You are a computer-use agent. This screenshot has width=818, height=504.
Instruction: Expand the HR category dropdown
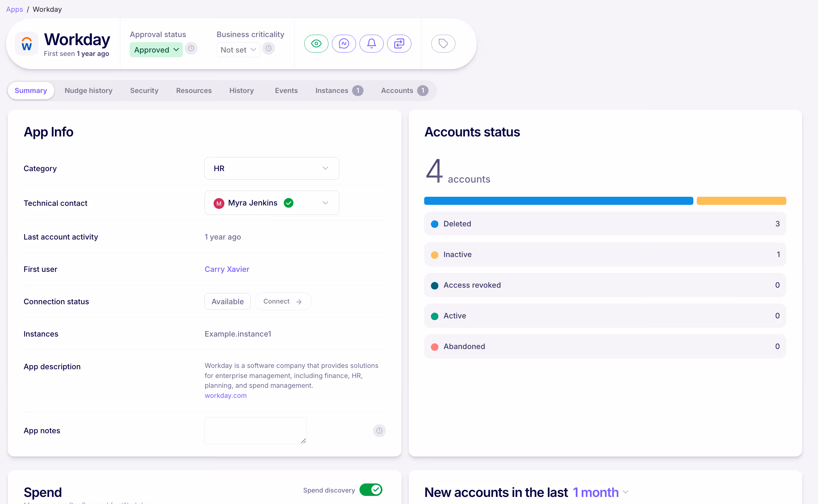coord(271,168)
